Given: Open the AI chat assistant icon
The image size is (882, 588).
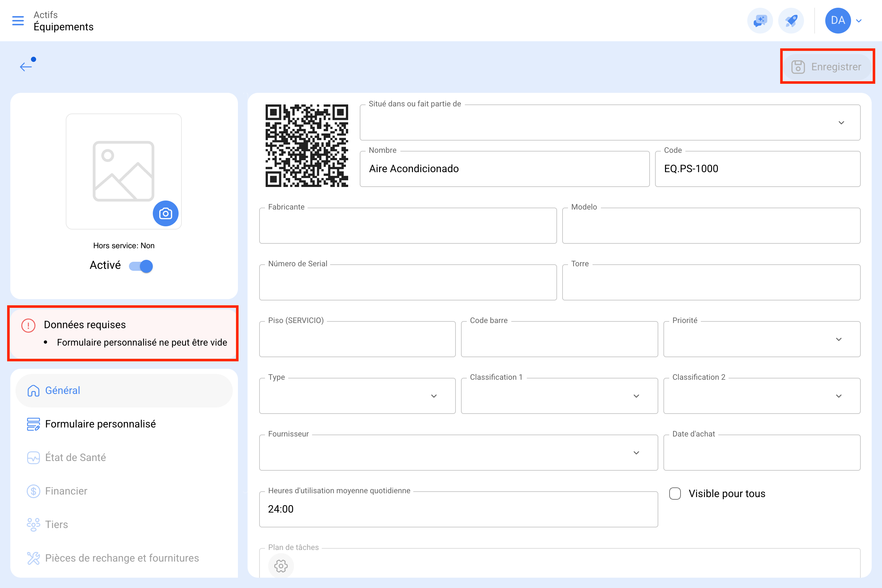Looking at the screenshot, I should [760, 21].
